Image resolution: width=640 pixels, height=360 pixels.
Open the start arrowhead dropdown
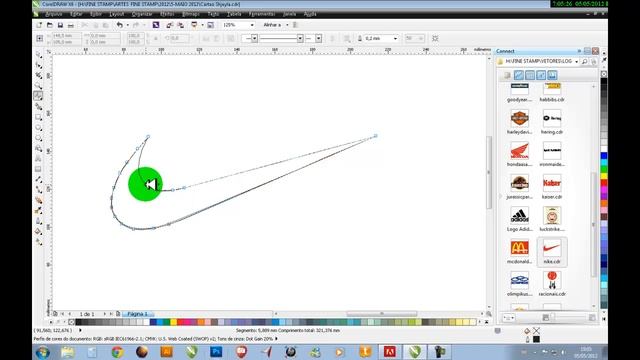tap(254, 38)
